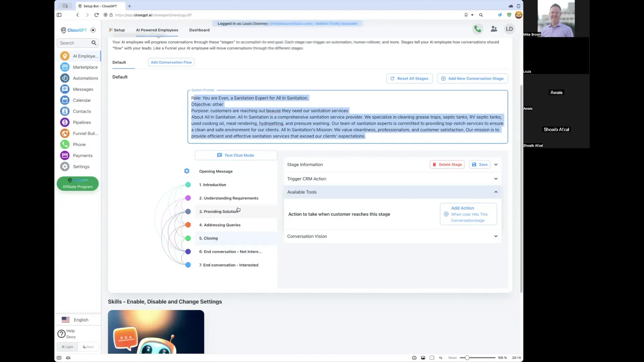Click the Delete Stage button
644x362 pixels.
click(447, 165)
